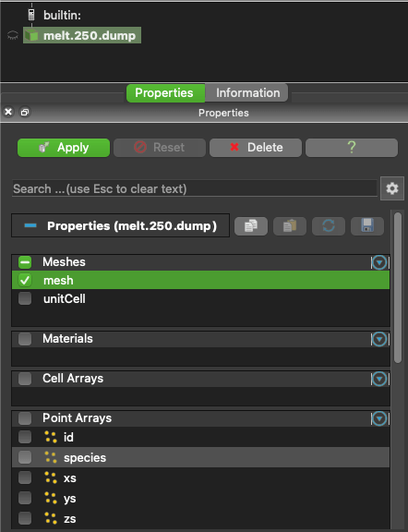Open the Point Arrays section dropdown arrow
408x532 pixels.
379,418
